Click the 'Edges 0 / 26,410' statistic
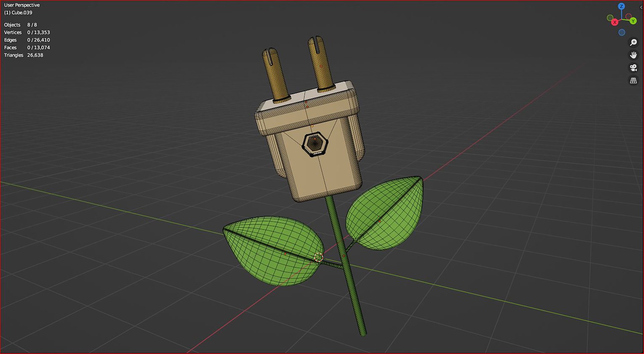 click(27, 40)
